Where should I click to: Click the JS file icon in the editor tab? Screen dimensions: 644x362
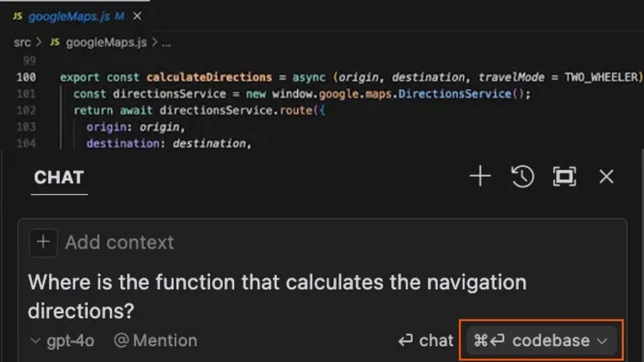pyautogui.click(x=18, y=16)
